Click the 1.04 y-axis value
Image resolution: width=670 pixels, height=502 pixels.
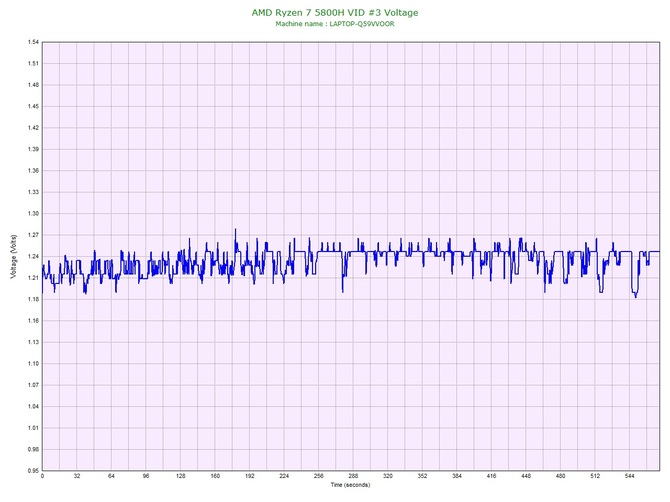click(33, 407)
